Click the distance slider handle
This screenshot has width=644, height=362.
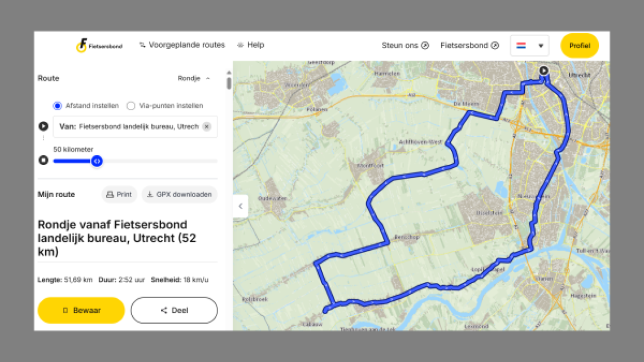coord(97,161)
